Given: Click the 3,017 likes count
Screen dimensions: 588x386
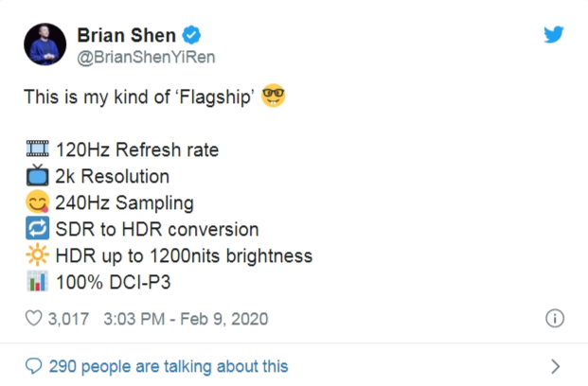Looking at the screenshot, I should pyautogui.click(x=68, y=318).
